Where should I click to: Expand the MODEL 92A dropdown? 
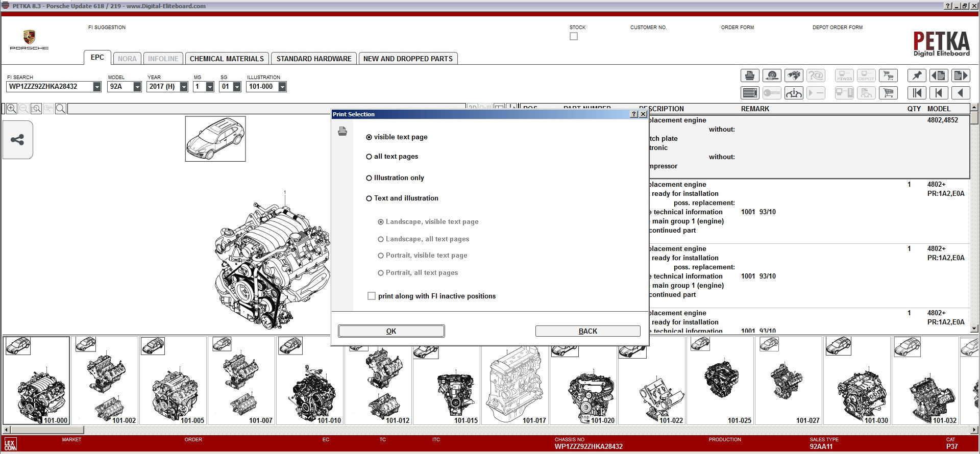pyautogui.click(x=137, y=87)
